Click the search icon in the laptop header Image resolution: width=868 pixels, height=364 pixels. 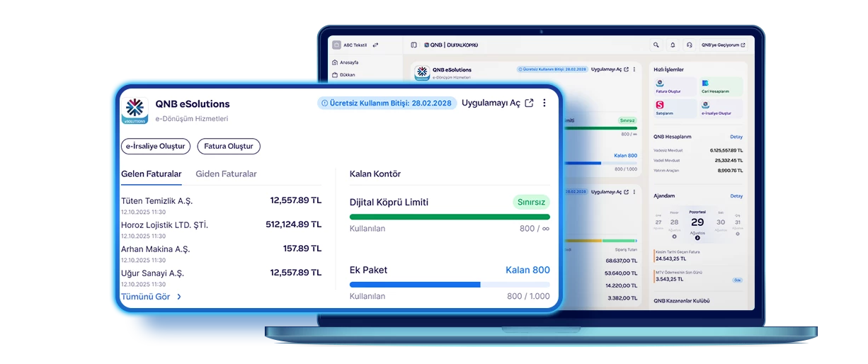656,45
